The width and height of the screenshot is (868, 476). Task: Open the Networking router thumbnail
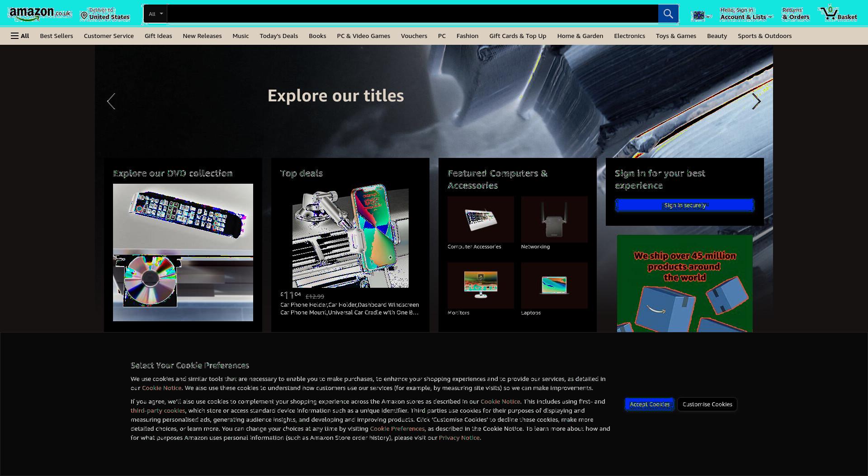click(x=554, y=219)
